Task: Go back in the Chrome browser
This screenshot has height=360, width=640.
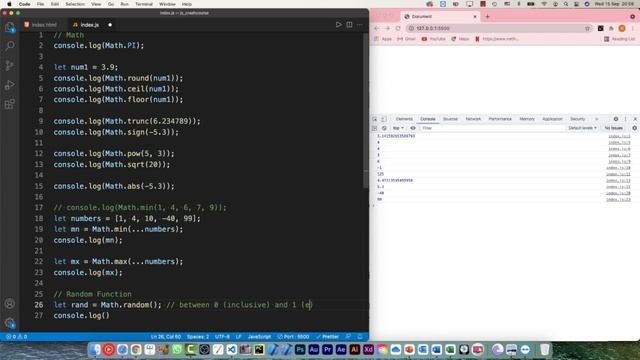Action: [376, 28]
